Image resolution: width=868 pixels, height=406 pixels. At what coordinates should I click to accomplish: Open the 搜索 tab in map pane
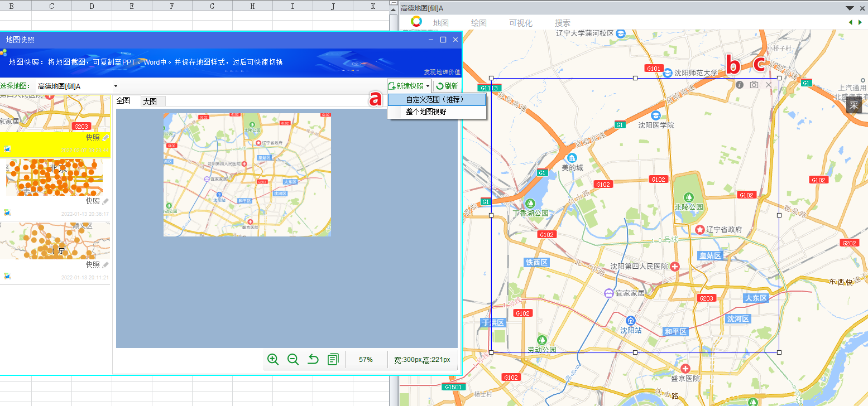(563, 23)
